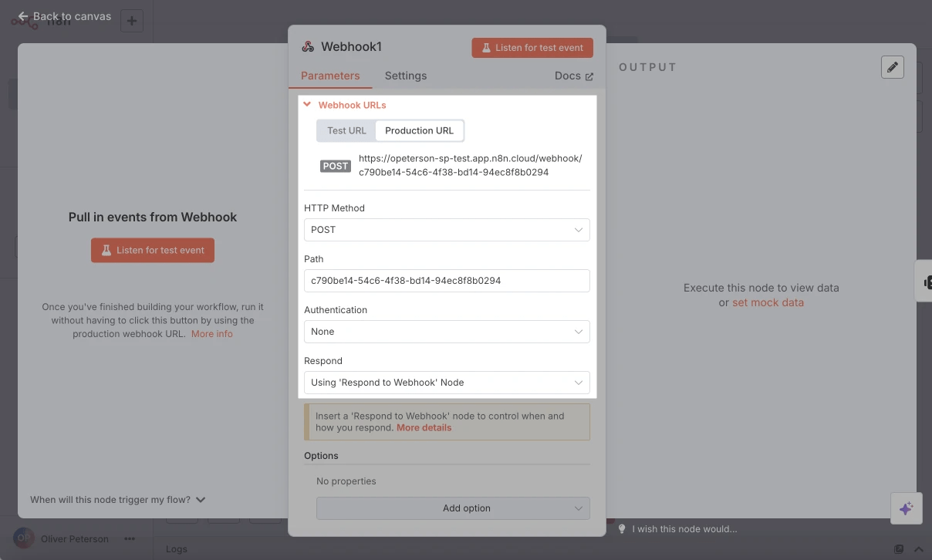Open the Respond dropdown

coord(447,383)
